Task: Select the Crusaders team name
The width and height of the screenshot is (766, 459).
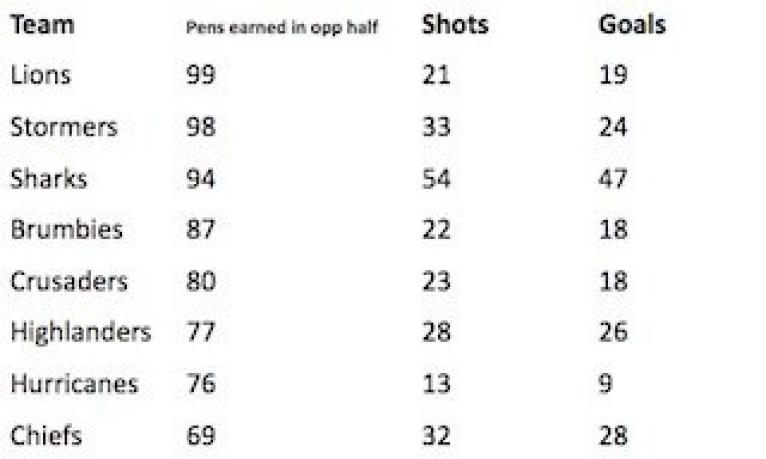Action: tap(69, 281)
